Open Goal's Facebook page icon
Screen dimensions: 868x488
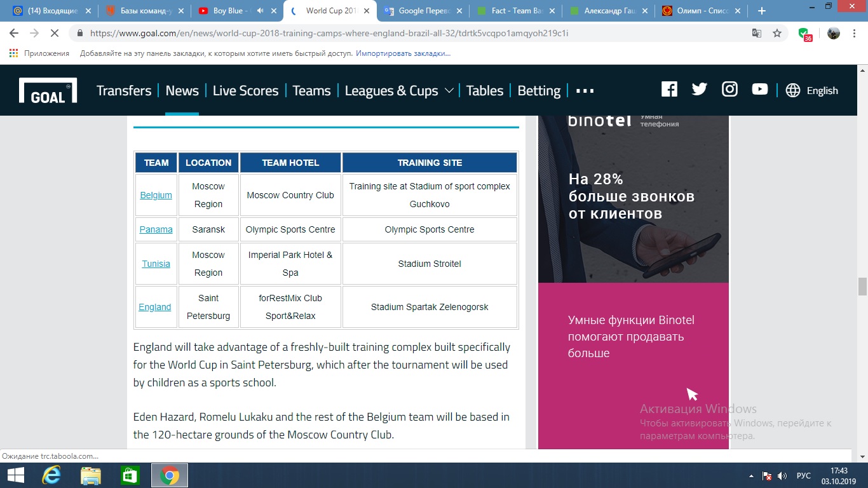[669, 90]
